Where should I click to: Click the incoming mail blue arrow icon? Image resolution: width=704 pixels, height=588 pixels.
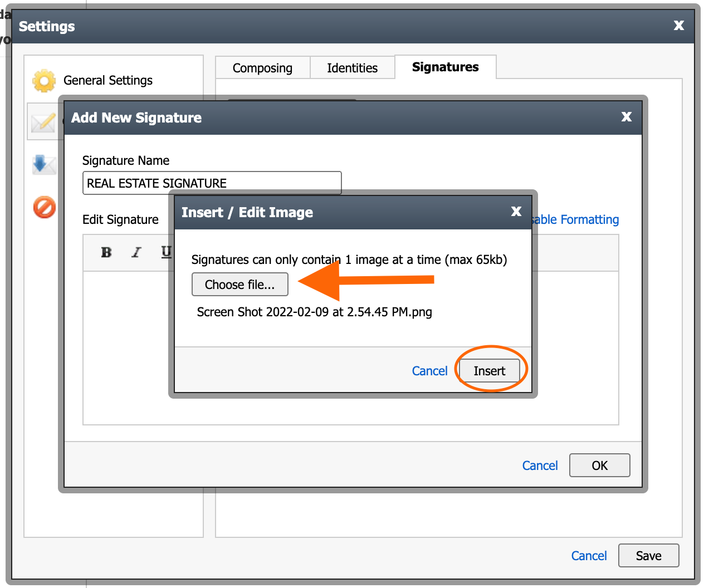(44, 164)
